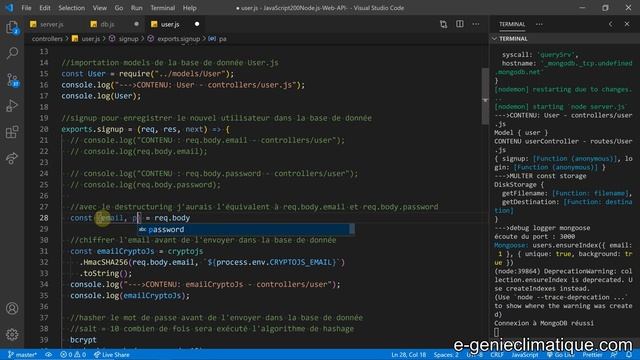Change indentation via Spaces: 2
Image resolution: width=640 pixels, height=360 pixels.
(446, 355)
